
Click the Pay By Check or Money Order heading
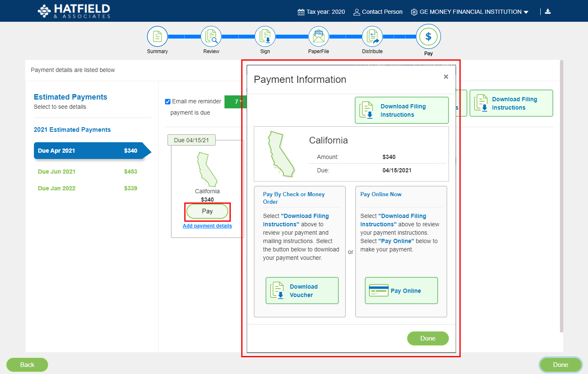tap(294, 198)
